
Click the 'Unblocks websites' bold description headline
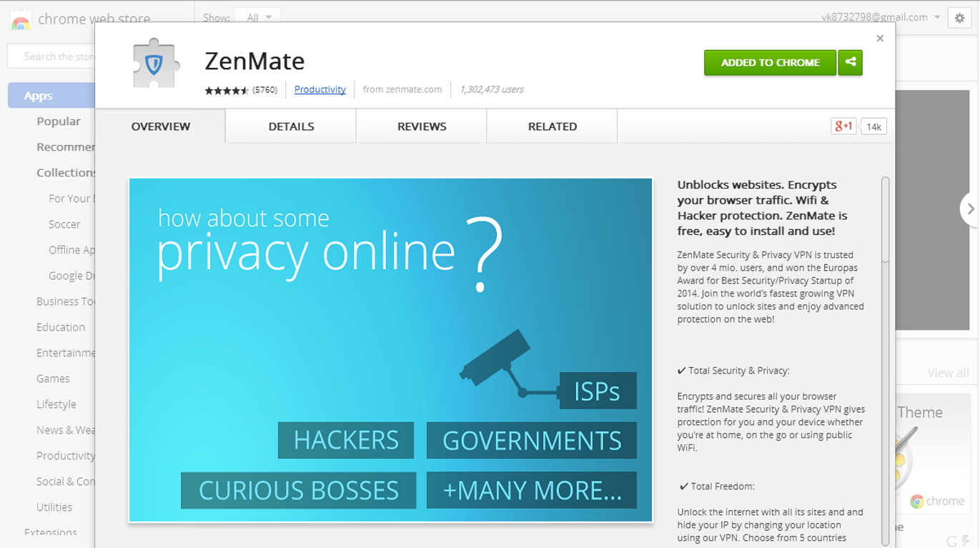coord(763,208)
